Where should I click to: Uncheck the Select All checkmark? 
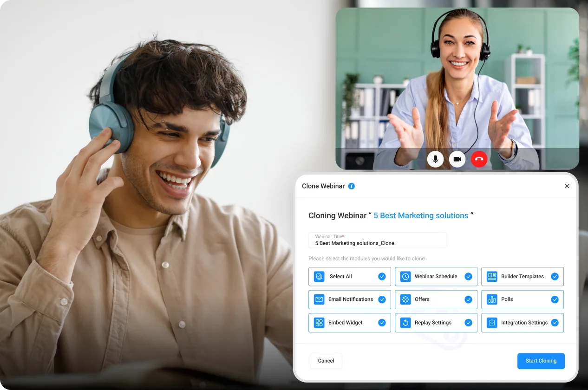382,276
